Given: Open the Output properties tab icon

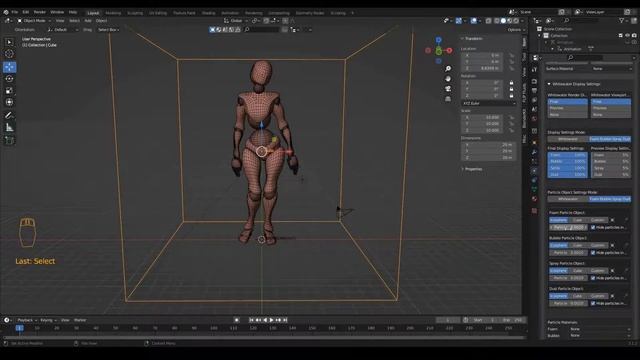Looking at the screenshot, I should coord(534,91).
